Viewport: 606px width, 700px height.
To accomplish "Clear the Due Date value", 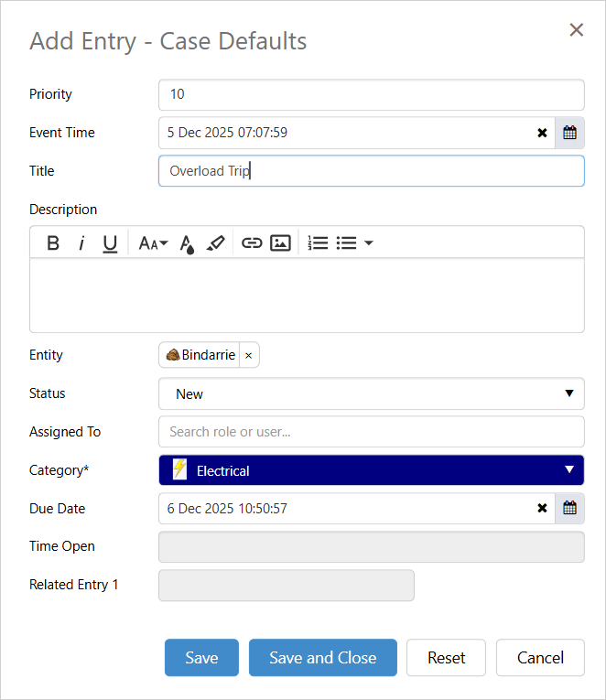I will (542, 509).
